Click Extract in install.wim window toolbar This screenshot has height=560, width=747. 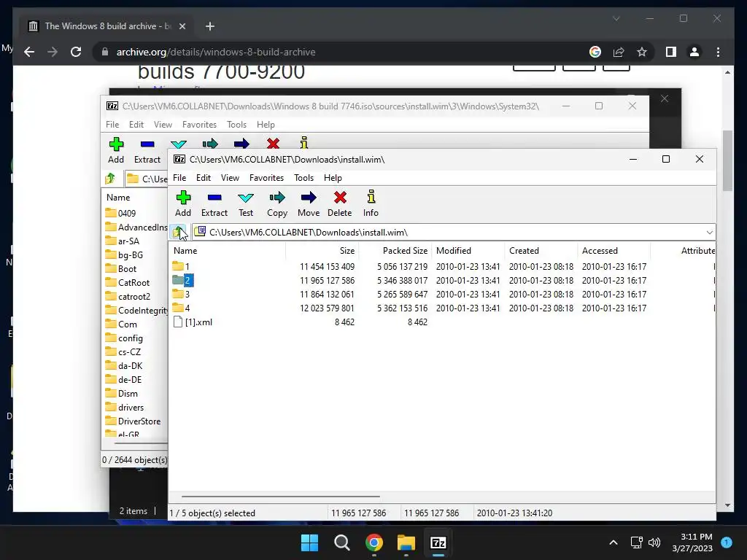(214, 204)
